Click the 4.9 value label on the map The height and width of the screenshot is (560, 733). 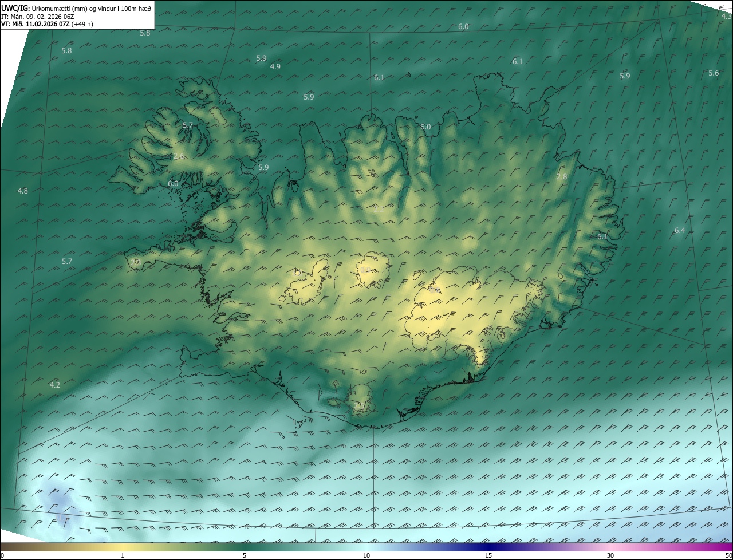(x=275, y=66)
